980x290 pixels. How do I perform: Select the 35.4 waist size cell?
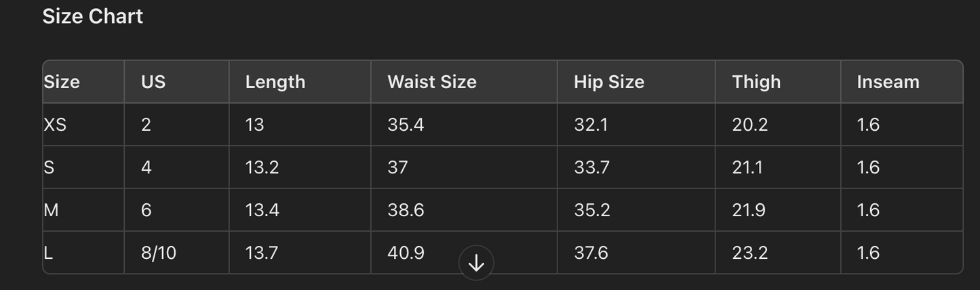[406, 125]
